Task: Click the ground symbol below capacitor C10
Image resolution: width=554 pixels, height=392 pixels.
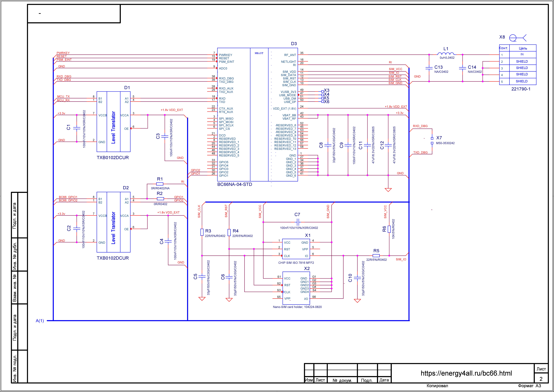Action: (357, 301)
